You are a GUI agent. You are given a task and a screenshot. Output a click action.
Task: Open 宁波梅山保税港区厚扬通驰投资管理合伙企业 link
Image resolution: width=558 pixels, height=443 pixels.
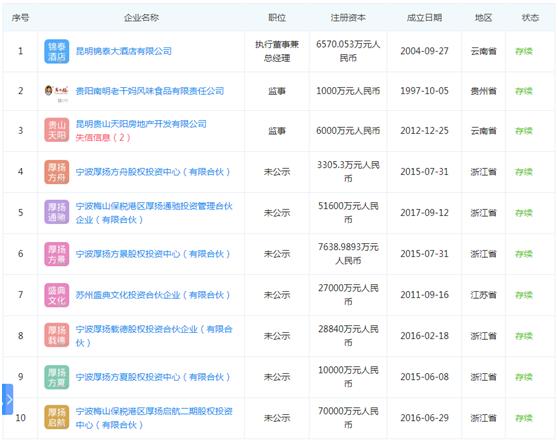[x=154, y=213]
